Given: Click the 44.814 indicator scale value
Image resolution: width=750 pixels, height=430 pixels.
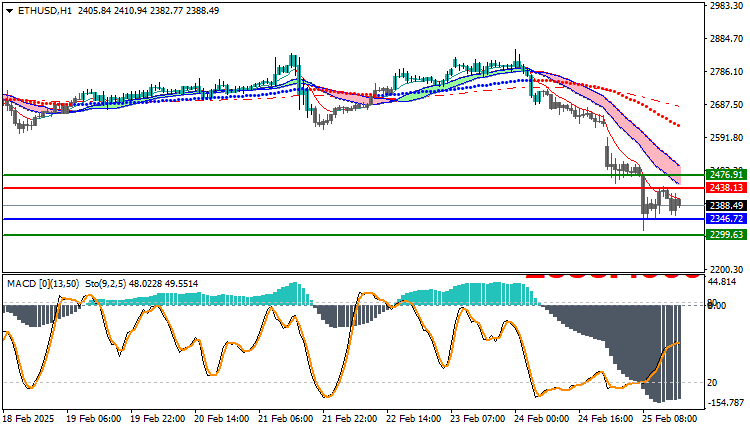Looking at the screenshot, I should 722,283.
